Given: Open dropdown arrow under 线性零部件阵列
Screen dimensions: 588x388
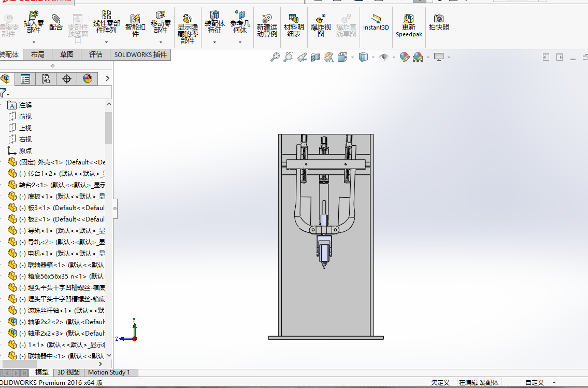Looking at the screenshot, I should pos(107,42).
